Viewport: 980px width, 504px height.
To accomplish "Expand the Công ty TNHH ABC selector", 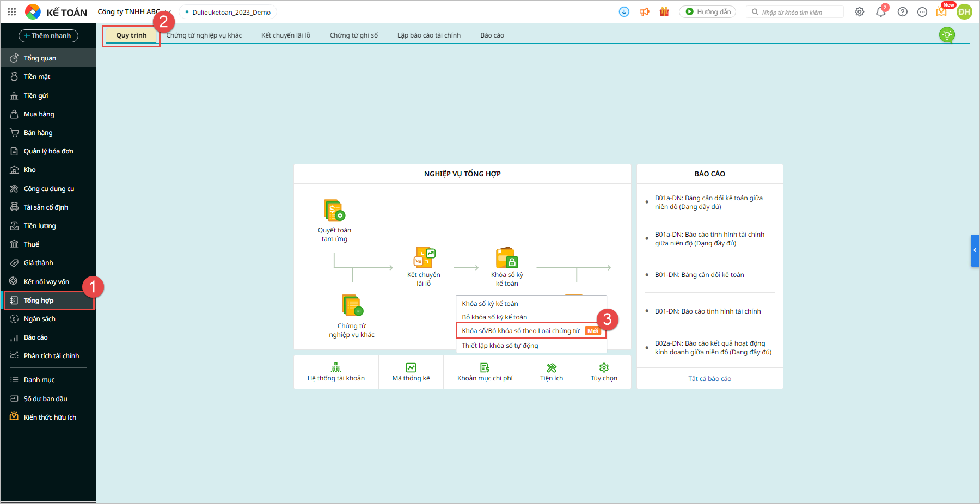I will (134, 11).
